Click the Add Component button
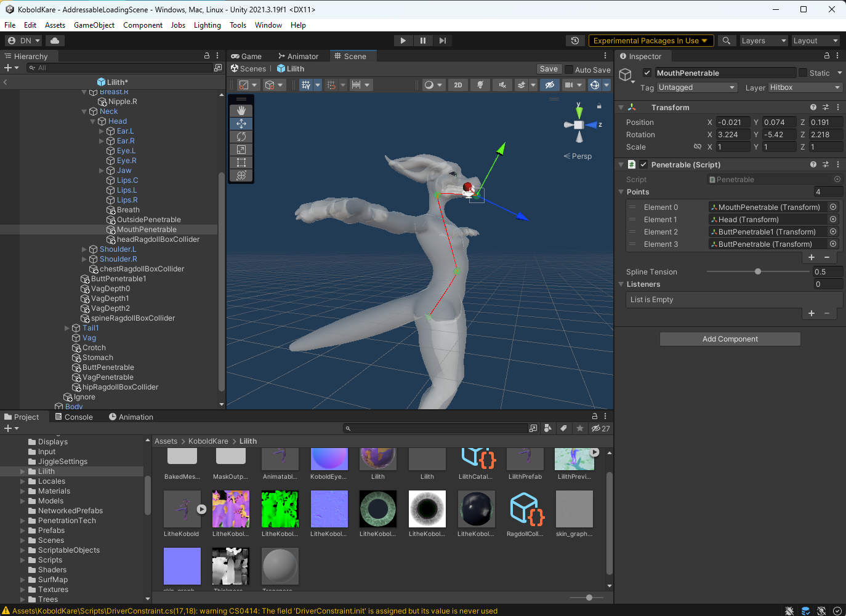Screen dimensions: 846x616 tap(730, 339)
